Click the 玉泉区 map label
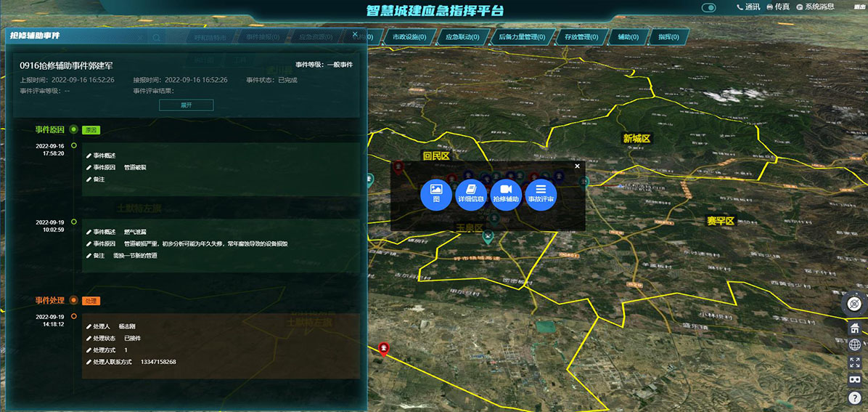Image resolution: width=868 pixels, height=412 pixels. [x=469, y=227]
